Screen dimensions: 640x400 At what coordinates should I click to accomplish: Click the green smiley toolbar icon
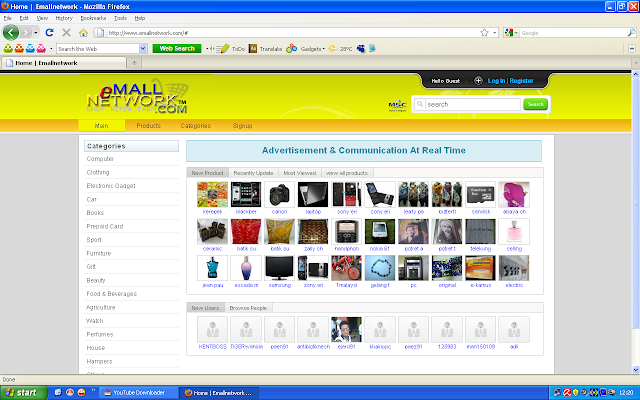pos(8,49)
